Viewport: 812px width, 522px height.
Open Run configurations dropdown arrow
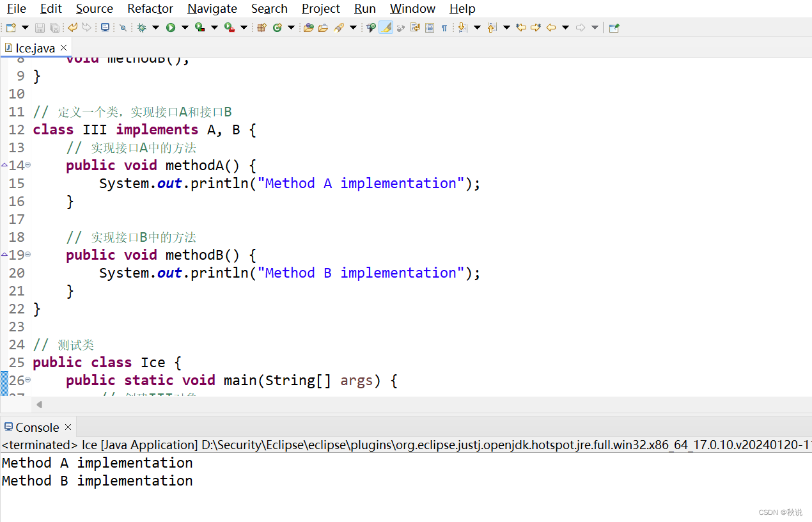[x=185, y=28]
